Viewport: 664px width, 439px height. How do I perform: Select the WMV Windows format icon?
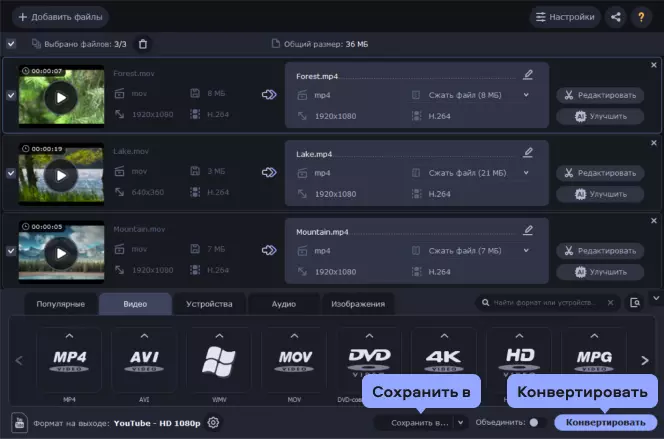coord(219,361)
